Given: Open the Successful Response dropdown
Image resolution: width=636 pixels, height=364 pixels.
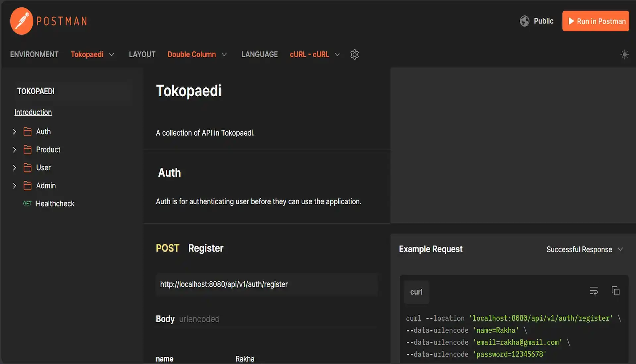Looking at the screenshot, I should [x=585, y=249].
